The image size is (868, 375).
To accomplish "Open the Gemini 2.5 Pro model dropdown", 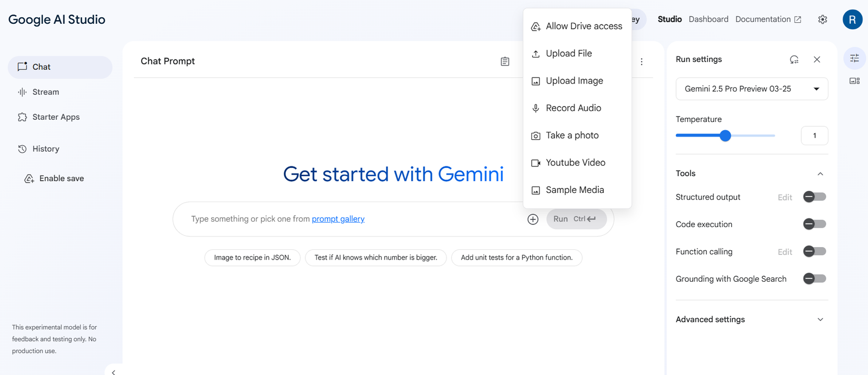I will 751,89.
